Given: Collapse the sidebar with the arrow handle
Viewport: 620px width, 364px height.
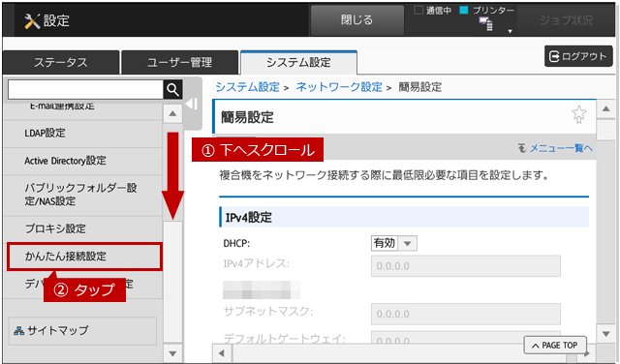Looking at the screenshot, I should pos(192,104).
